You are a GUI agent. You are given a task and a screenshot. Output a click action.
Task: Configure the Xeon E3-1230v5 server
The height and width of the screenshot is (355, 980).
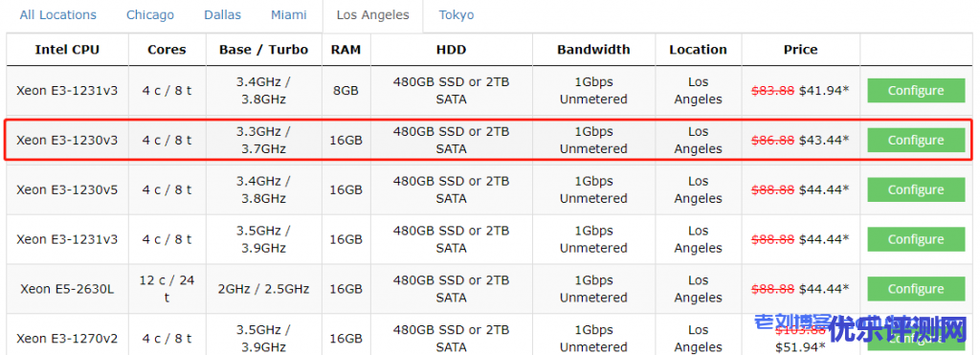pyautogui.click(x=916, y=189)
